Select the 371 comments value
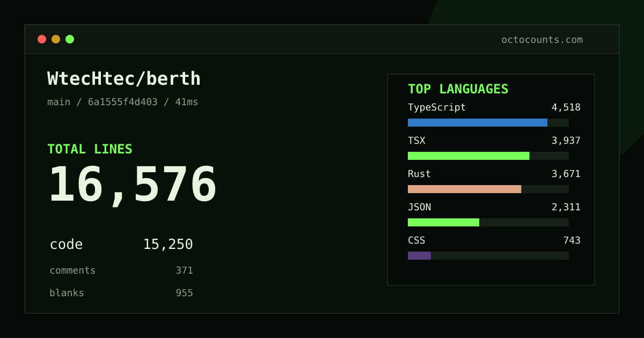This screenshot has height=338, width=644. [x=184, y=270]
